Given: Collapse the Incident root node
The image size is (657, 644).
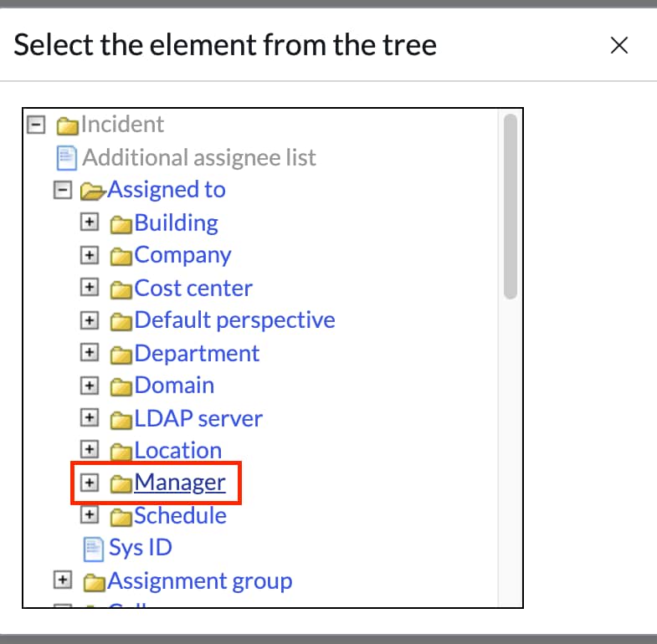Looking at the screenshot, I should tap(35, 125).
